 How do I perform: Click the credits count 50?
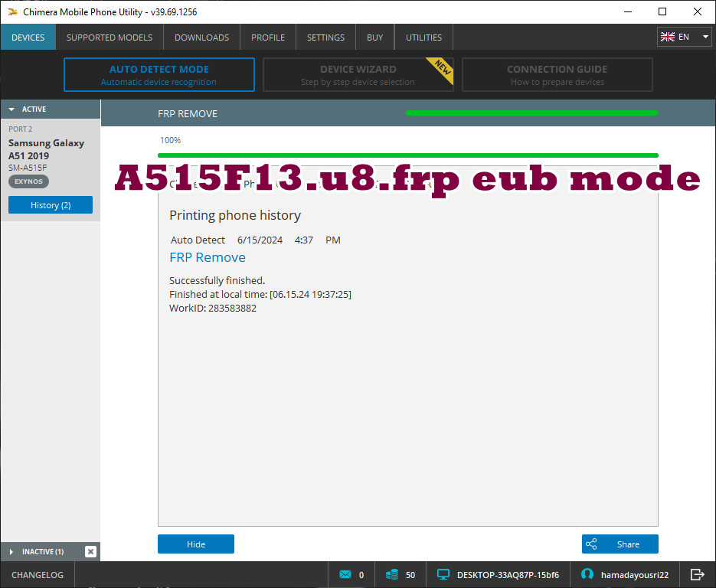pyautogui.click(x=410, y=575)
